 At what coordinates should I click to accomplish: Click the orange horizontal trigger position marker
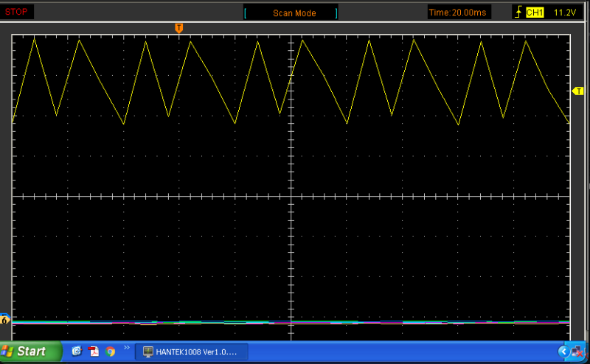click(x=178, y=28)
